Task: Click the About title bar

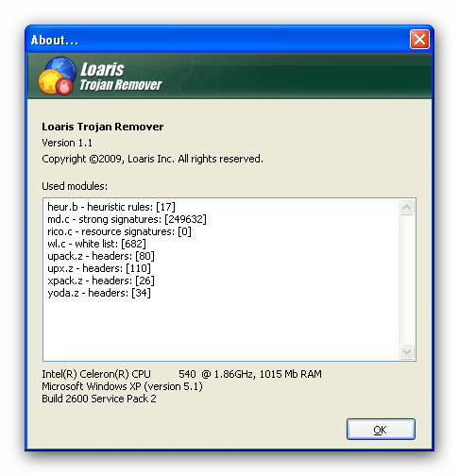Action: click(x=217, y=40)
